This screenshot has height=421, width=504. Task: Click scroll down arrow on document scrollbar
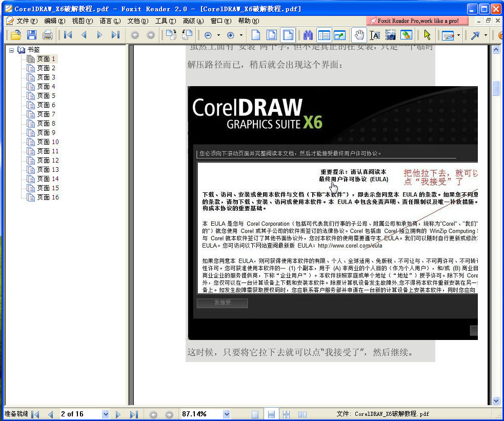[x=496, y=401]
